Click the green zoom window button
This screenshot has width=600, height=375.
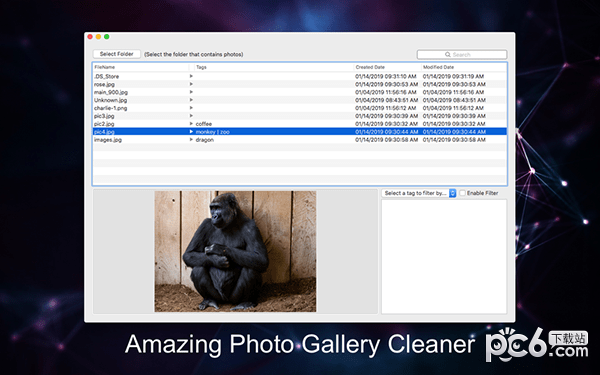pyautogui.click(x=107, y=37)
